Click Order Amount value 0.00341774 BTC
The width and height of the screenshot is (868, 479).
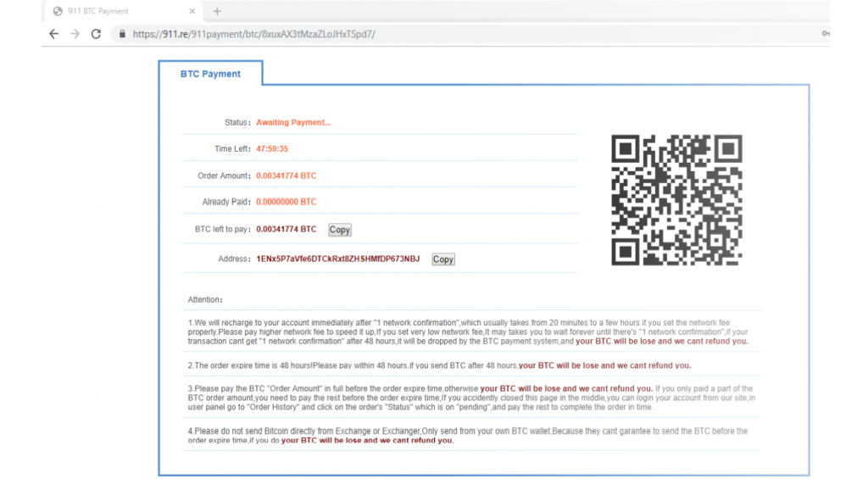point(287,175)
